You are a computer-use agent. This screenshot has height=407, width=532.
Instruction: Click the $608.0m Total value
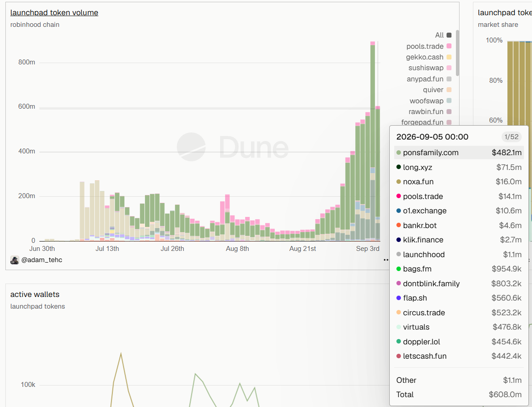pyautogui.click(x=505, y=395)
